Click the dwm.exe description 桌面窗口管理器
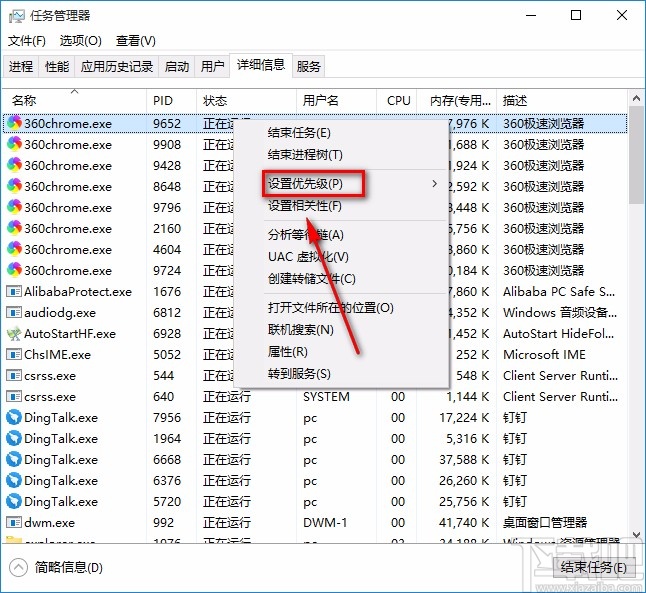Screen dimensions: 646x593 click(x=545, y=523)
